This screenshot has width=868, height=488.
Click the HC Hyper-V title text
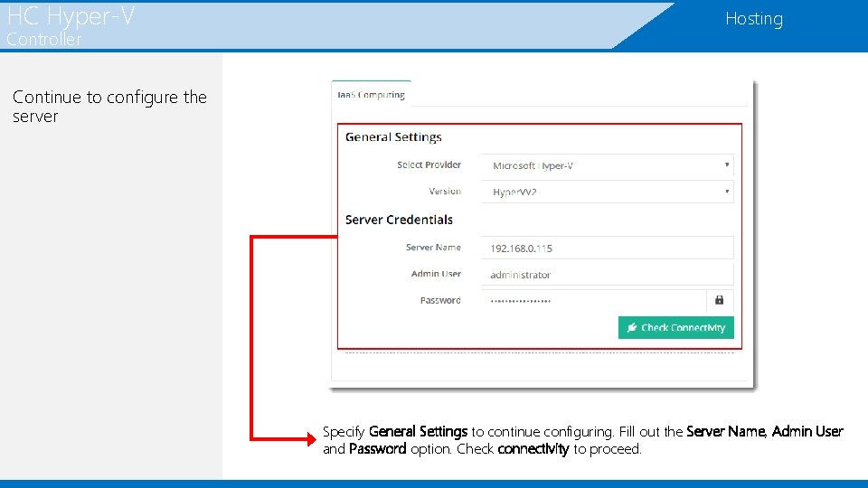pyautogui.click(x=71, y=16)
